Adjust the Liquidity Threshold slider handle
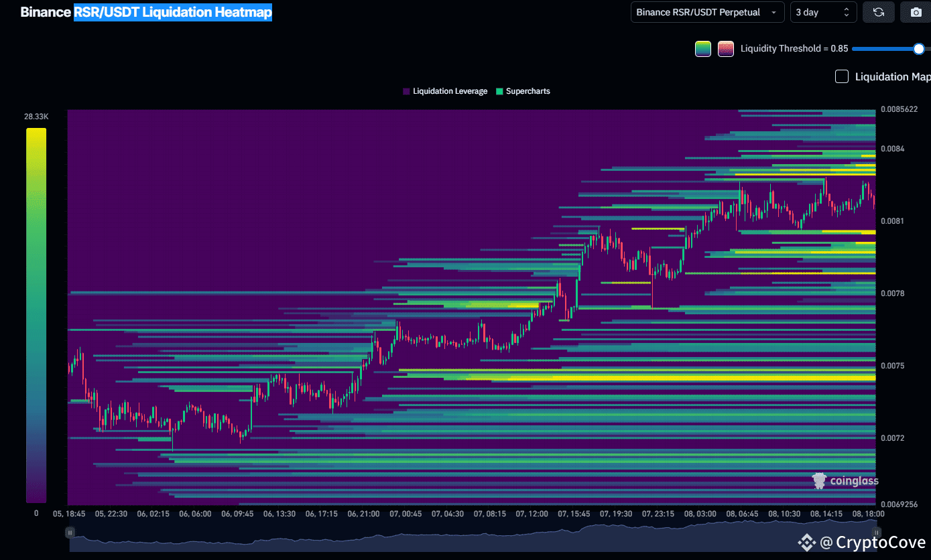Image resolution: width=931 pixels, height=560 pixels. (x=919, y=49)
